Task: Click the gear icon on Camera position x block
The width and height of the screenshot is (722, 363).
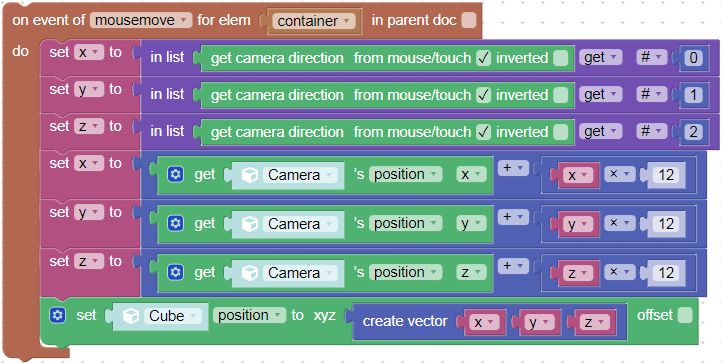Action: point(175,175)
